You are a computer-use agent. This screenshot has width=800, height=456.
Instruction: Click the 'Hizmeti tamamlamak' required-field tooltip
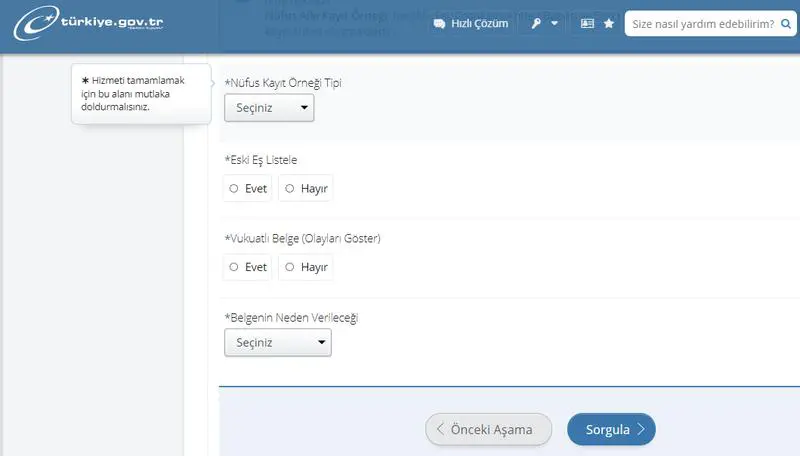[141, 94]
